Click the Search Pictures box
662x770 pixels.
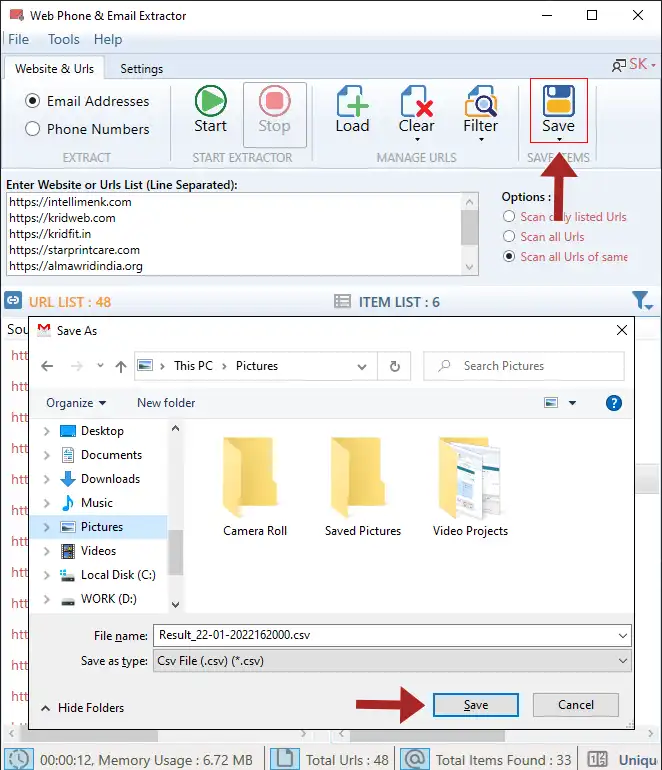524,366
